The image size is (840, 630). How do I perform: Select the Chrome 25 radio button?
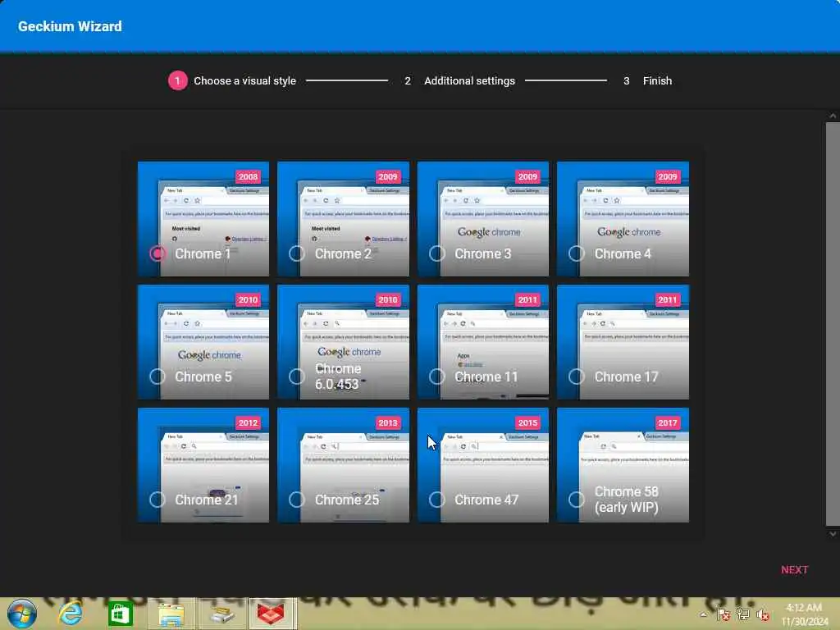point(297,500)
